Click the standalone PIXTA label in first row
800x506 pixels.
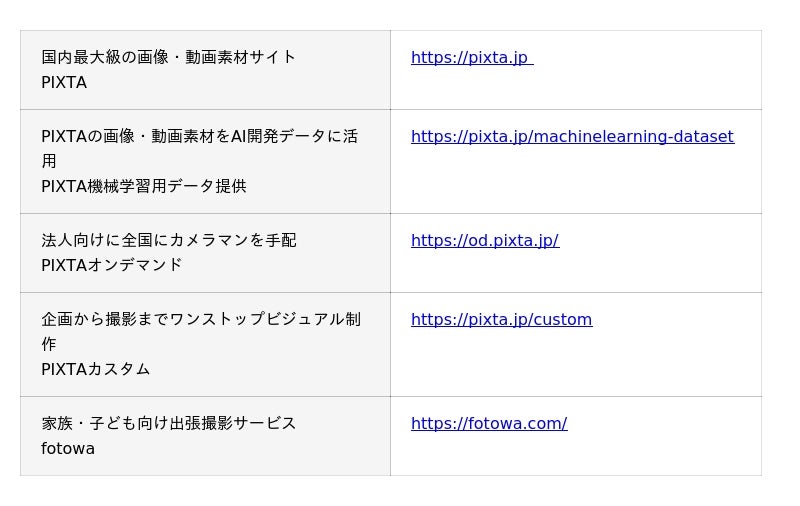tap(64, 82)
